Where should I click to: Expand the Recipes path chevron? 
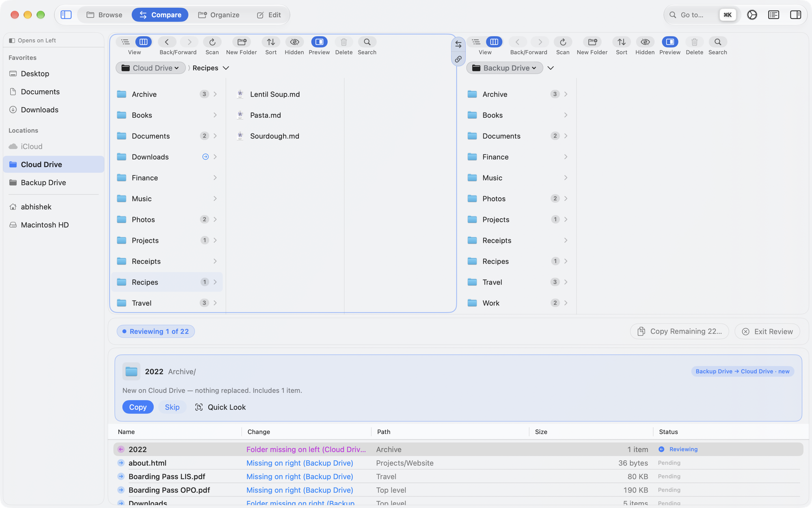[226, 68]
